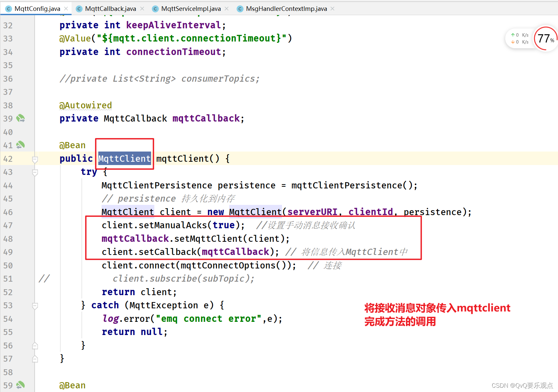Click the @Autowired annotation on line 38
The width and height of the screenshot is (558, 392).
click(x=85, y=105)
